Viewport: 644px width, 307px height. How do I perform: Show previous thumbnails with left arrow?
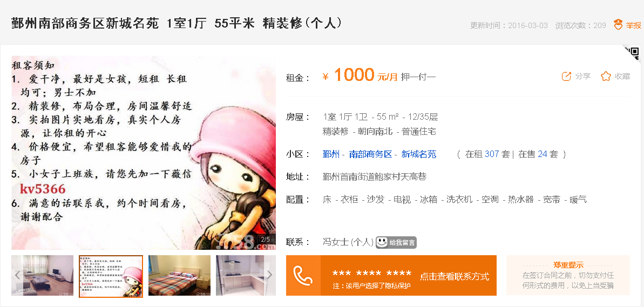[x=17, y=275]
